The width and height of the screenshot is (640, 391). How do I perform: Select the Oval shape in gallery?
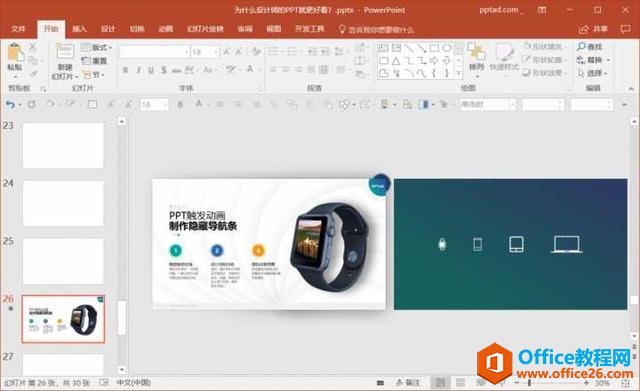(x=447, y=48)
